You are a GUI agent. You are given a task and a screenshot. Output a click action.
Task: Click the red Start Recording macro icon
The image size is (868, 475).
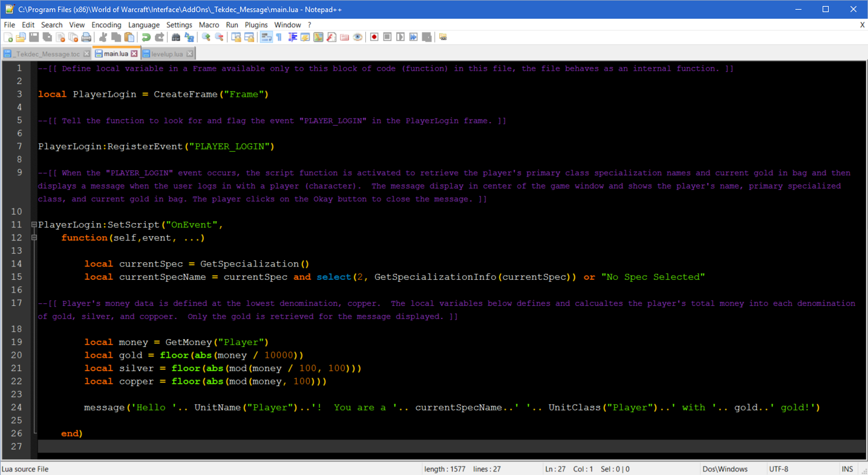tap(374, 37)
